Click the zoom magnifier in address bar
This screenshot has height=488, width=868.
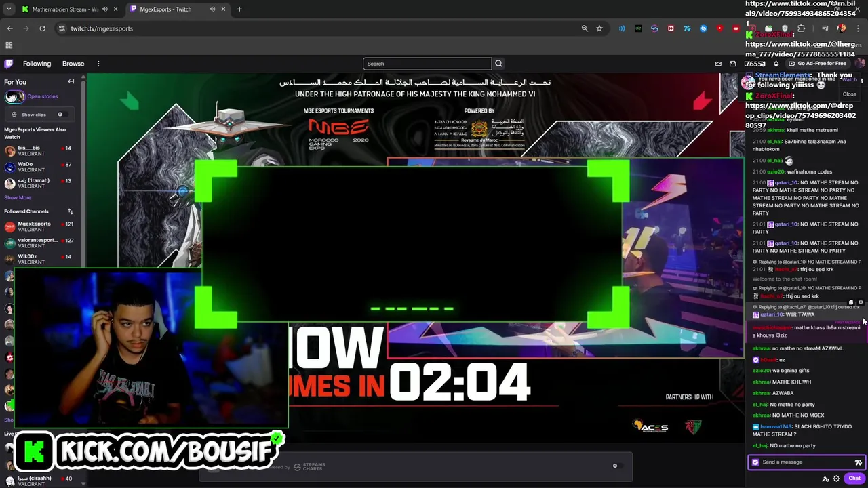(x=585, y=28)
